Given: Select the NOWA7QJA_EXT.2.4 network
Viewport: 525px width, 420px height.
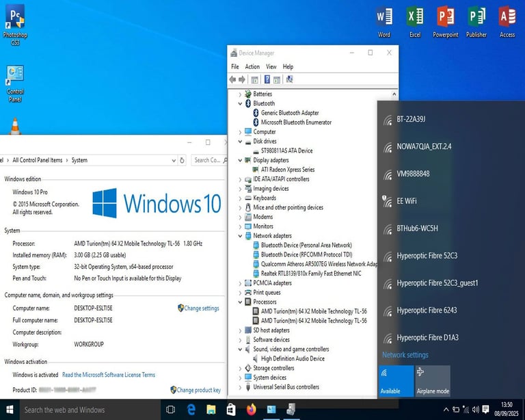Looking at the screenshot, I should (x=451, y=146).
